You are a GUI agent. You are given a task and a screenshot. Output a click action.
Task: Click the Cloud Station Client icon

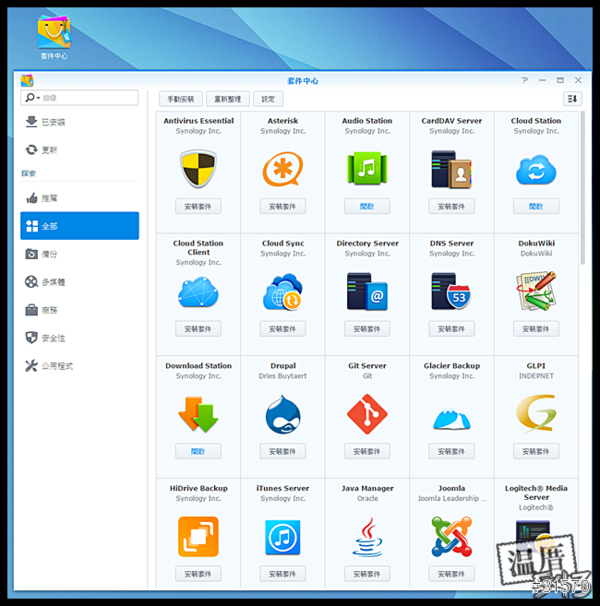pyautogui.click(x=198, y=291)
